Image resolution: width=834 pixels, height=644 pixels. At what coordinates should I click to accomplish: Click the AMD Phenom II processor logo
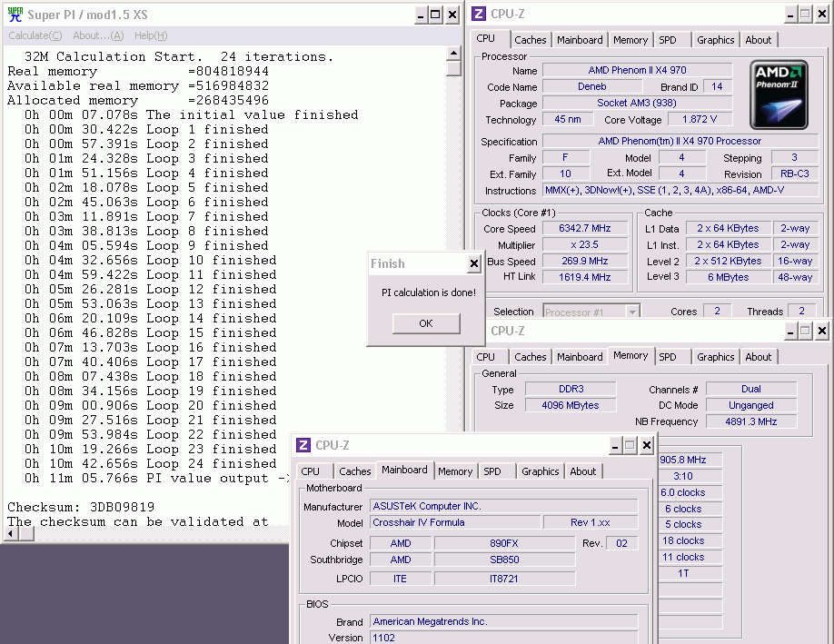(779, 94)
